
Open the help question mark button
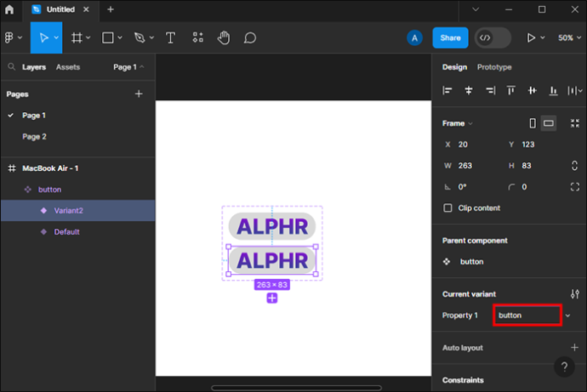(x=564, y=367)
